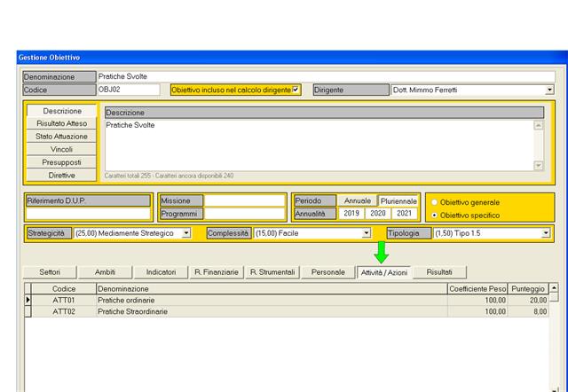The width and height of the screenshot is (568, 392).
Task: Open the Stato Attuazione section
Action: (62, 137)
